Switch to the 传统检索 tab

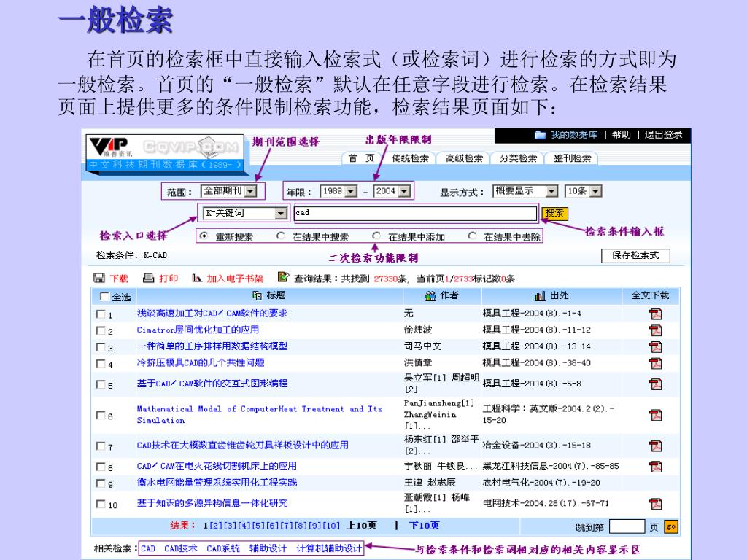click(x=410, y=158)
